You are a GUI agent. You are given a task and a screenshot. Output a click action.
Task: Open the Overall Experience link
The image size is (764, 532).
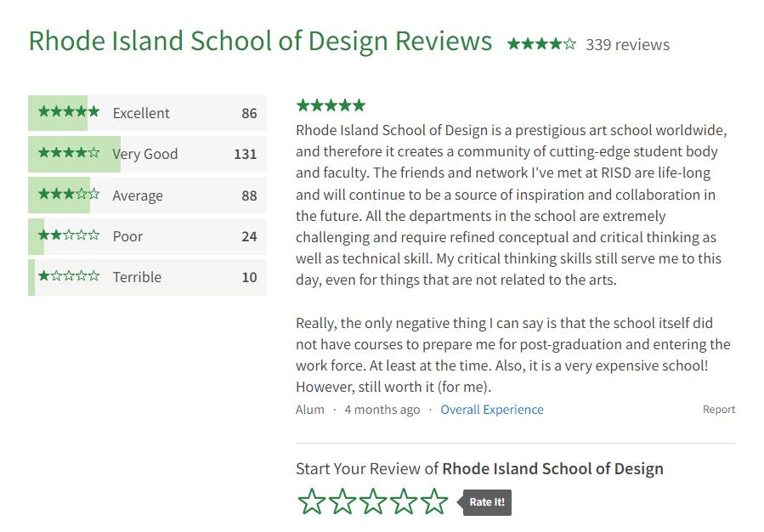492,410
